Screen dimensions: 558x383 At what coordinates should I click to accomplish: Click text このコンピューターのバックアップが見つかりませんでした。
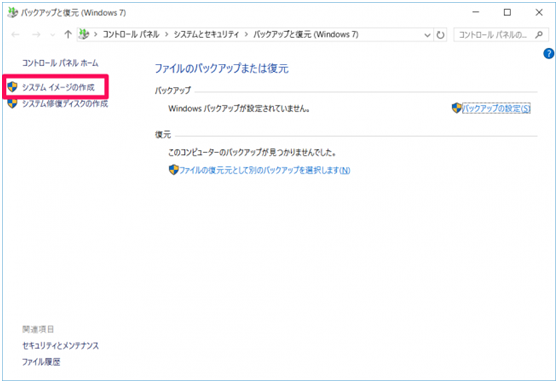[x=253, y=152]
